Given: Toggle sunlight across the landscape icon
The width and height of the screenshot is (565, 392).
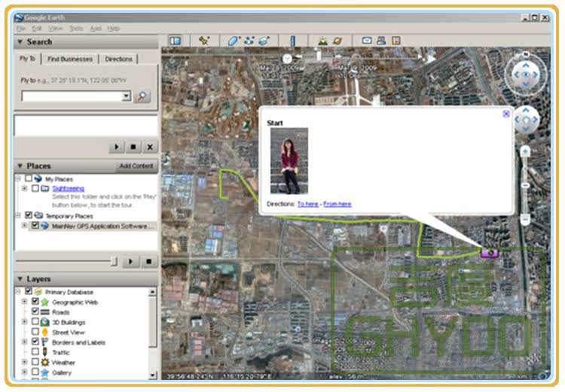Looking at the screenshot, I should [x=322, y=41].
